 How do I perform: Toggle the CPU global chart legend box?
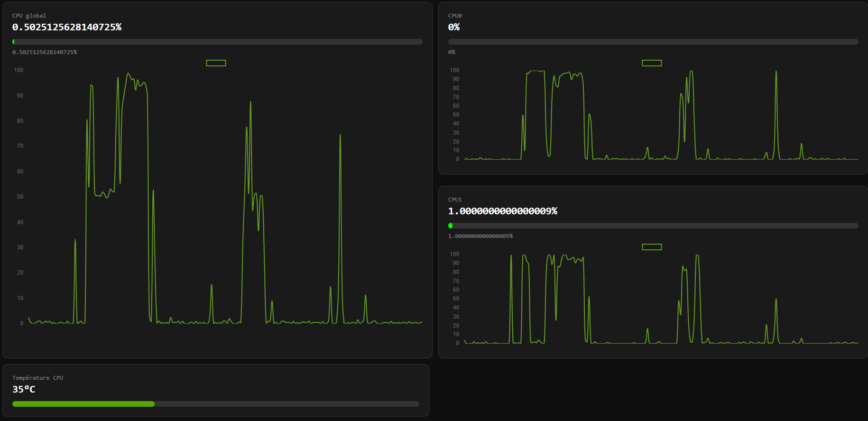216,63
